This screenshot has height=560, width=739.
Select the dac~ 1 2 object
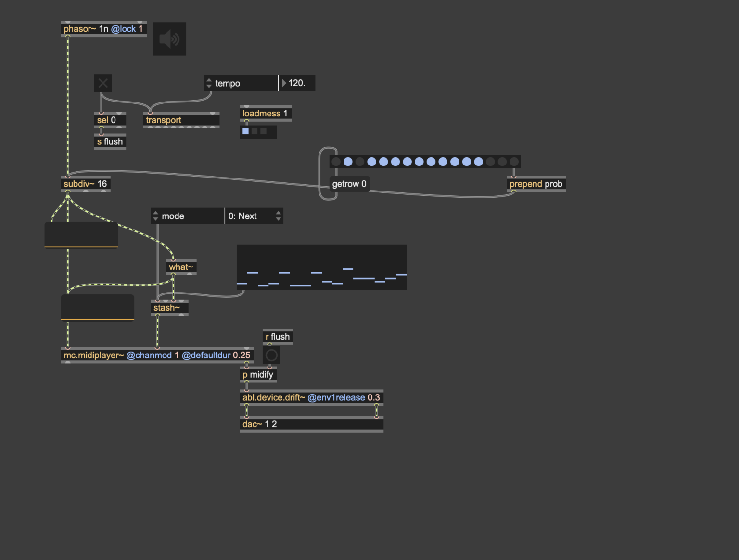[311, 424]
